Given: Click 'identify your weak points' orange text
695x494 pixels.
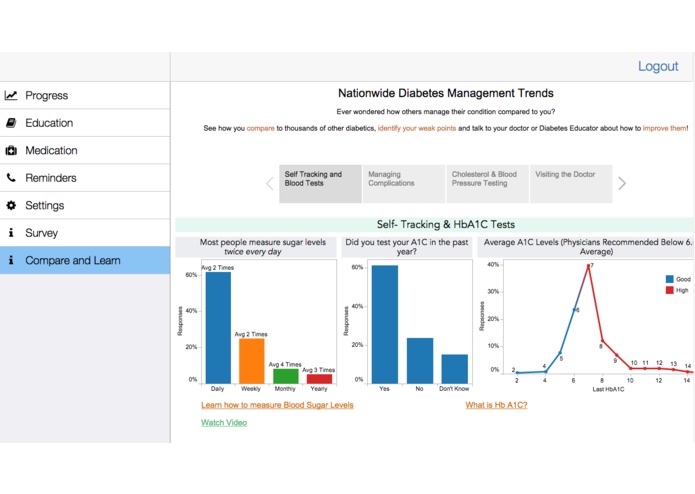Looking at the screenshot, I should (x=417, y=128).
